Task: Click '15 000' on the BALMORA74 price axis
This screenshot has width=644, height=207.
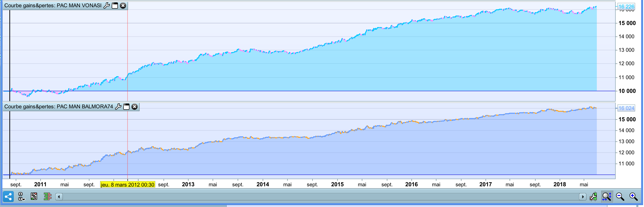Action: [627, 119]
